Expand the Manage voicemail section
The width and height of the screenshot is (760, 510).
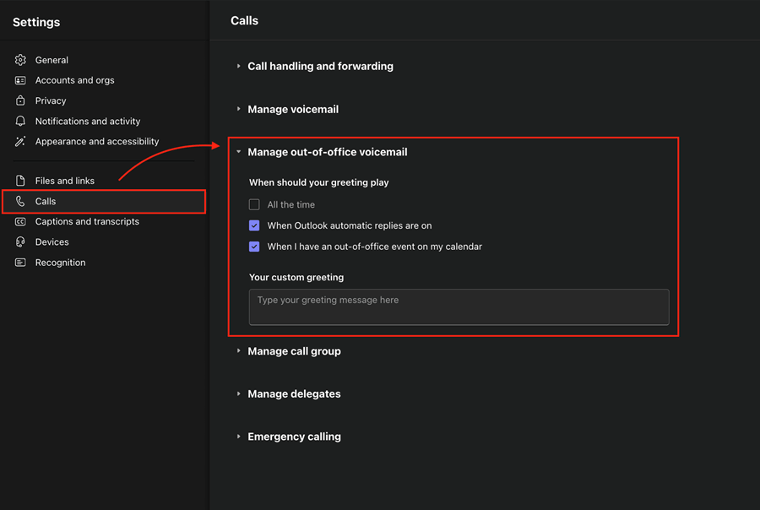[293, 109]
